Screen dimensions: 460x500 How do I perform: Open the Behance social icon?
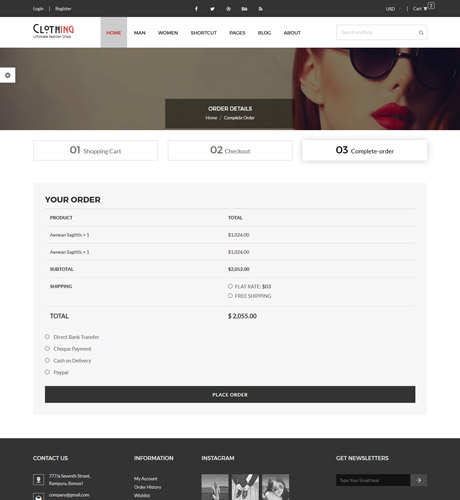tap(244, 9)
